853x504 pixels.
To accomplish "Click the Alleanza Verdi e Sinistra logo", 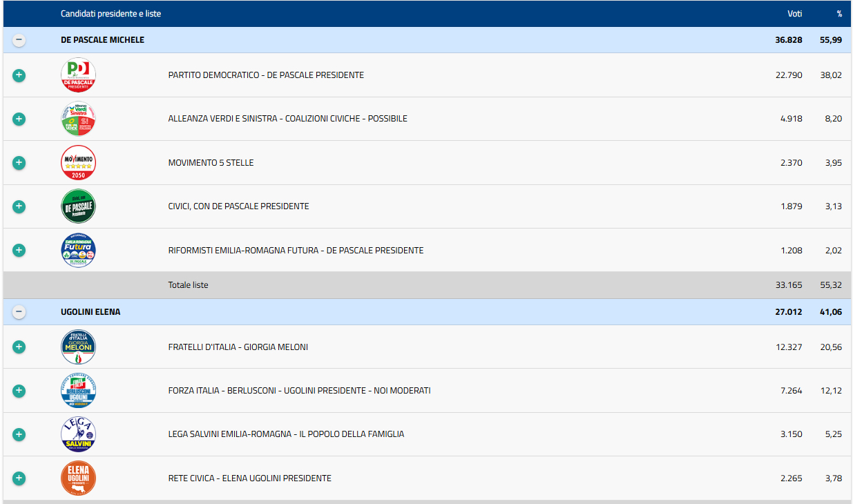I will (x=78, y=119).
